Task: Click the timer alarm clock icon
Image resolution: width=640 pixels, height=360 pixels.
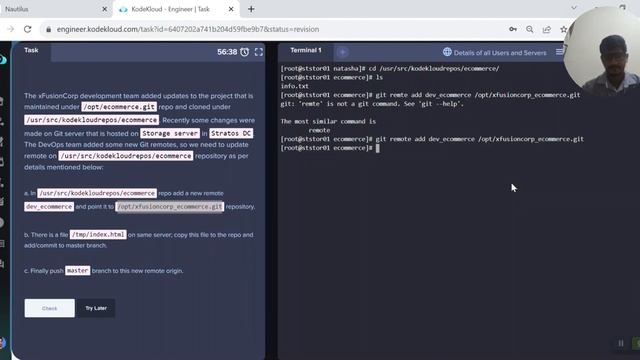Action: click(x=244, y=52)
